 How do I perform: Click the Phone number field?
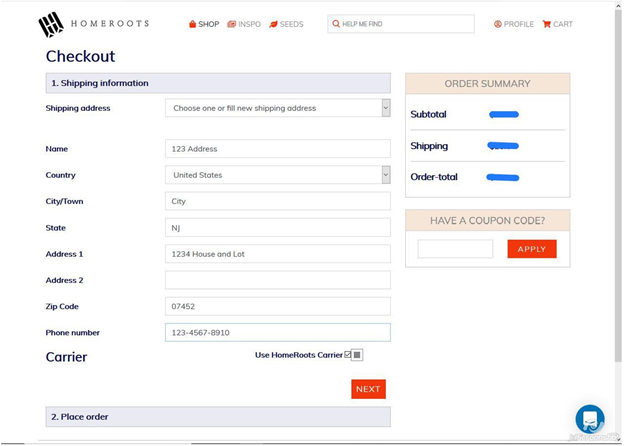[x=277, y=332]
